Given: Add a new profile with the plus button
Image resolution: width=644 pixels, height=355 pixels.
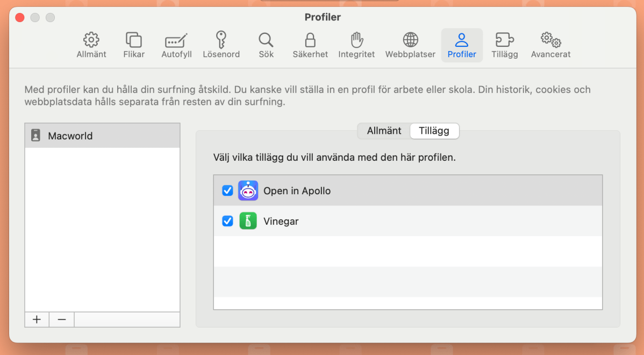Looking at the screenshot, I should pos(36,319).
